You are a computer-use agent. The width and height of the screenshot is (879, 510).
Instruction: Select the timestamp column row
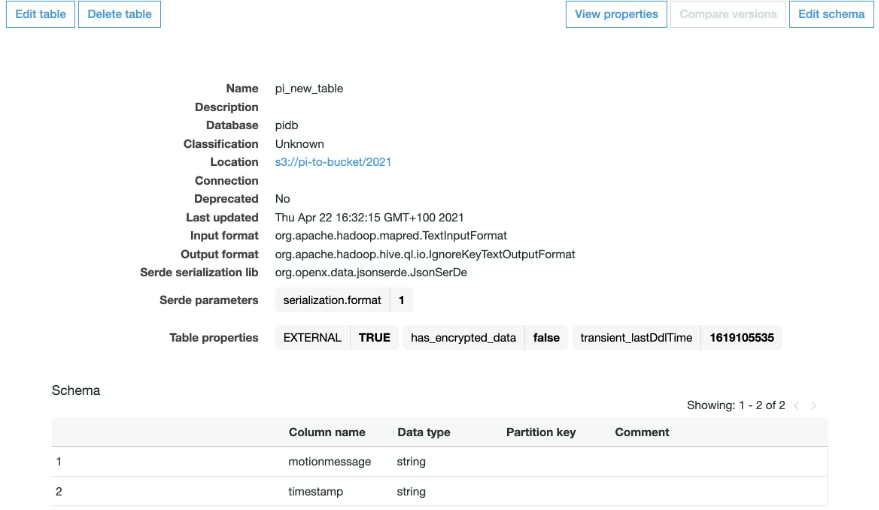[x=440, y=492]
